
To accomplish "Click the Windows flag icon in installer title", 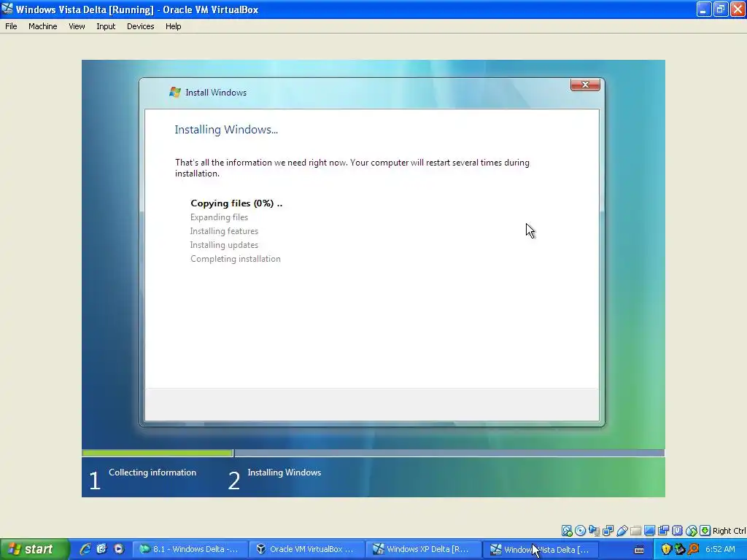I will pyautogui.click(x=175, y=92).
